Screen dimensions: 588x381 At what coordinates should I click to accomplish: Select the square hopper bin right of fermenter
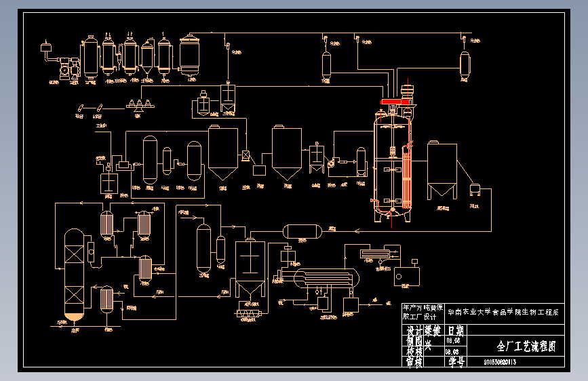tap(442, 170)
